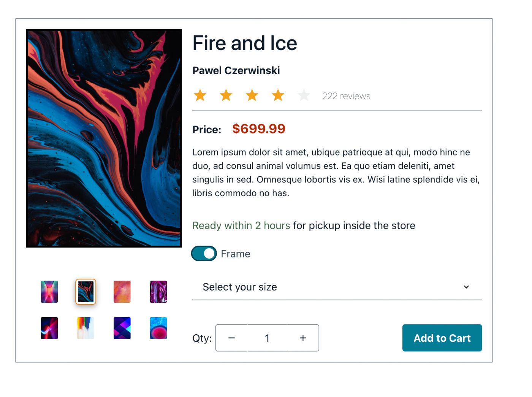Toggle the Frame switch off
The width and height of the screenshot is (532, 397).
[204, 254]
